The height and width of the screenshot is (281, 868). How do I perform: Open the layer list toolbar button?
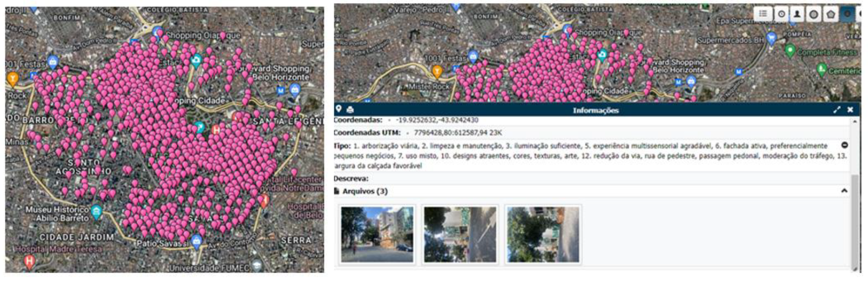coord(763,14)
